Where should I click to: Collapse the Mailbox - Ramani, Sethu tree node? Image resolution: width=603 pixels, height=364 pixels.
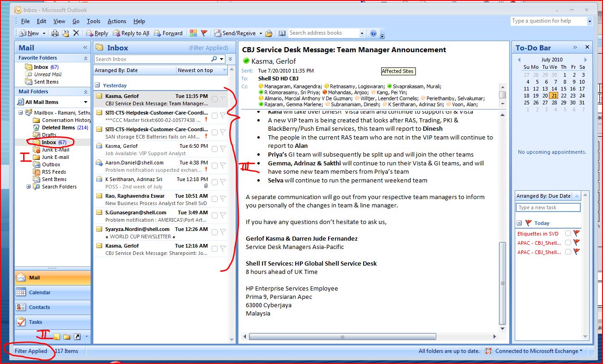click(x=20, y=113)
